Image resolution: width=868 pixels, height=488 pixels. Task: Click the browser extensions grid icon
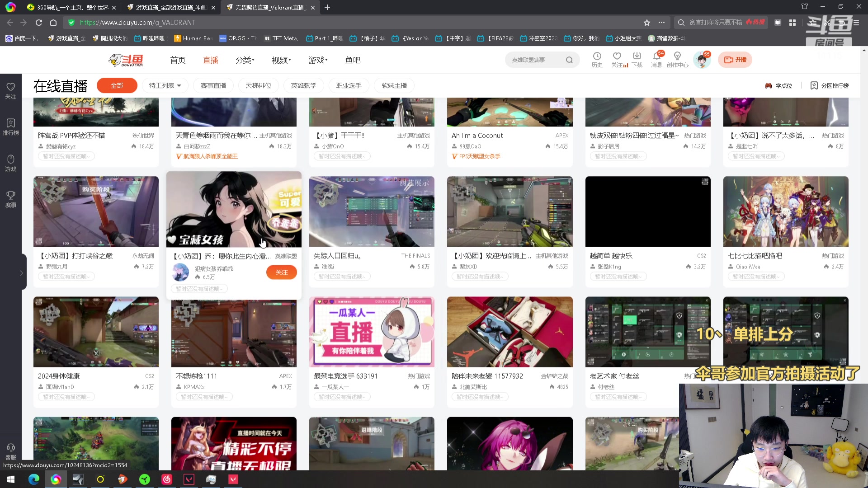pyautogui.click(x=793, y=23)
